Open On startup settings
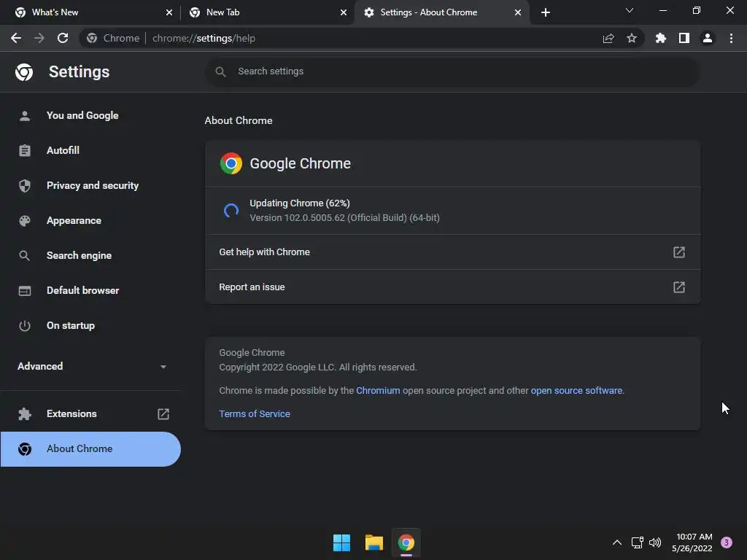The width and height of the screenshot is (747, 560). coord(90,326)
